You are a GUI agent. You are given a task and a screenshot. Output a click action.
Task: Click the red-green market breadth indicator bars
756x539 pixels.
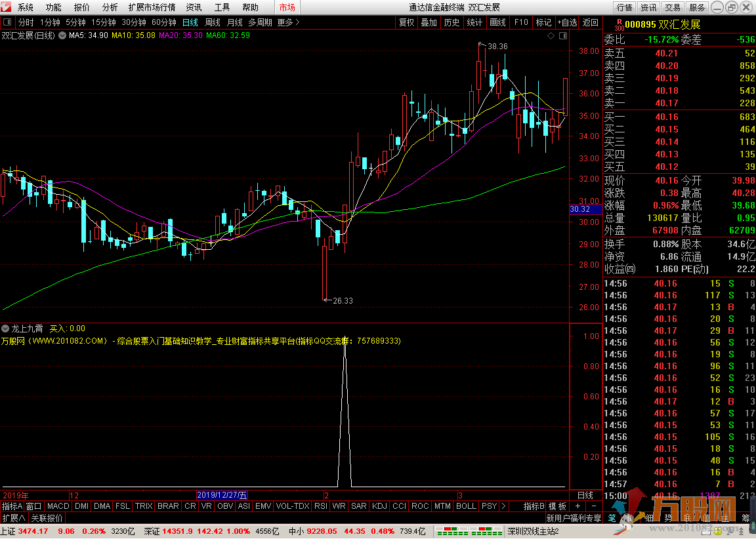tap(469, 531)
